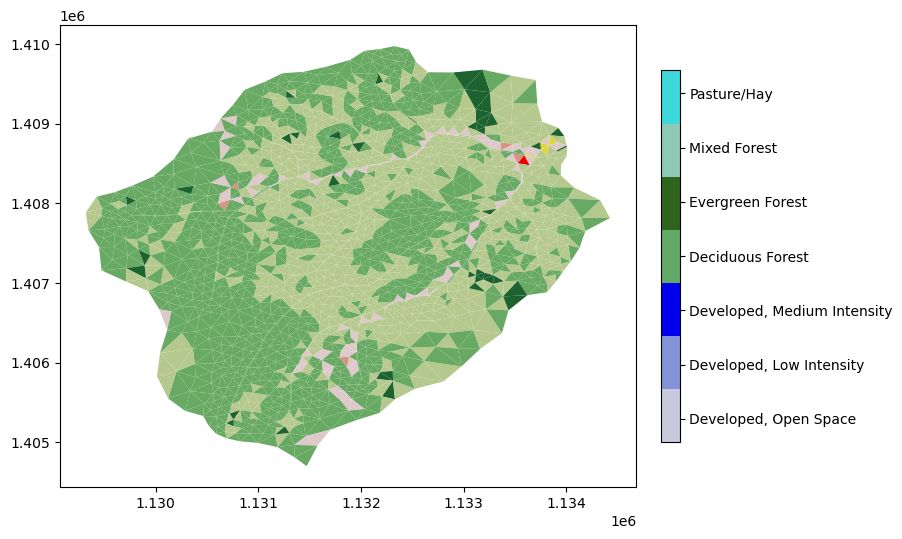Select the Mixed Forest color swatch
Image resolution: width=902 pixels, height=539 pixels.
(x=670, y=150)
